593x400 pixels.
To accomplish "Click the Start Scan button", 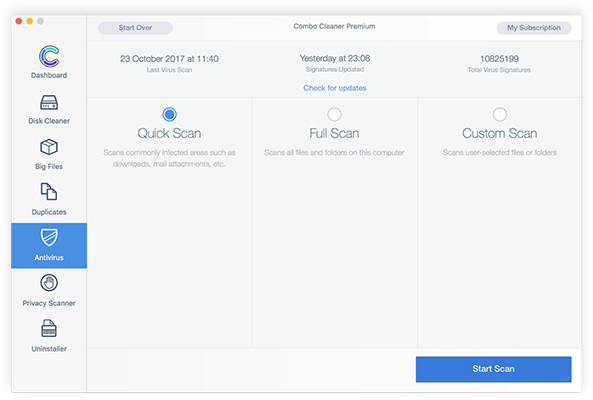I will [x=494, y=369].
